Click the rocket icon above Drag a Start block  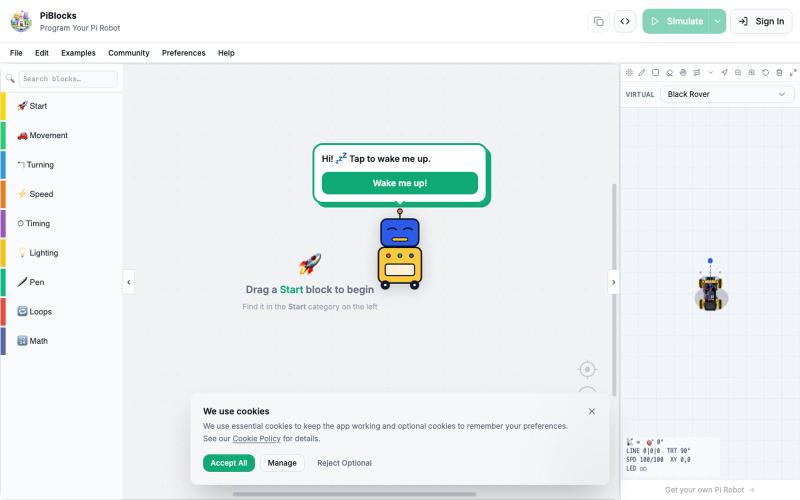pyautogui.click(x=310, y=264)
